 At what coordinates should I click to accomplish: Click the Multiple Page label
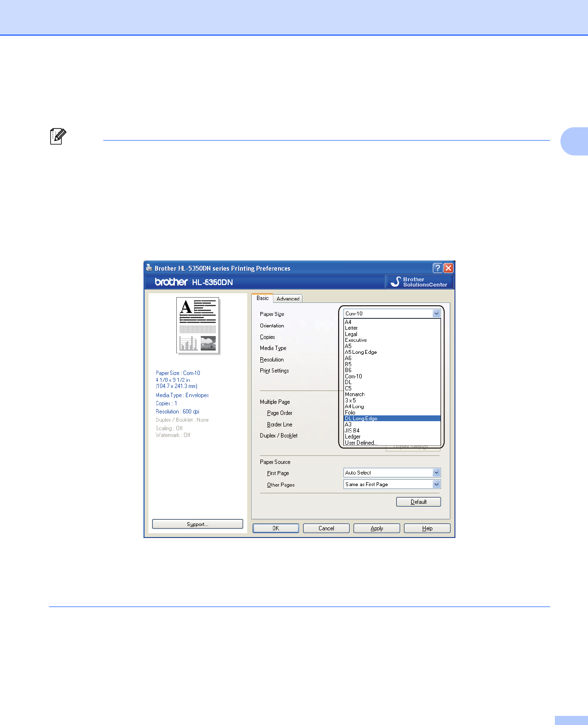coord(275,402)
